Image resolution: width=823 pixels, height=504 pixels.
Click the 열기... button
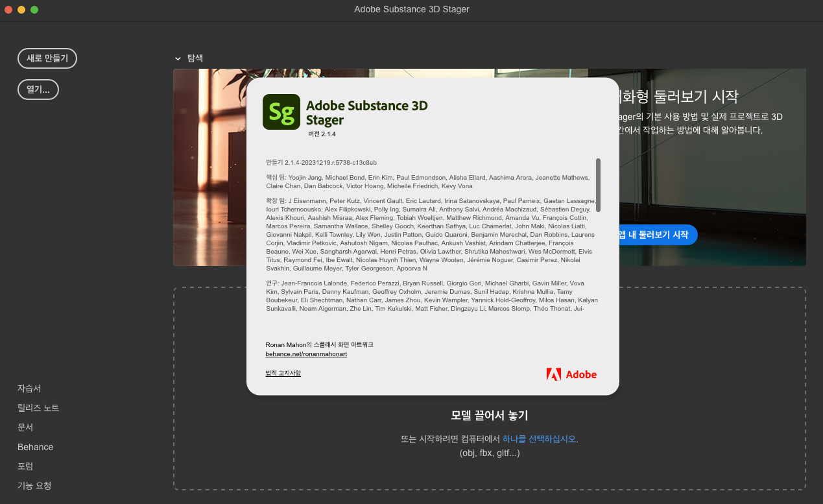(x=38, y=90)
